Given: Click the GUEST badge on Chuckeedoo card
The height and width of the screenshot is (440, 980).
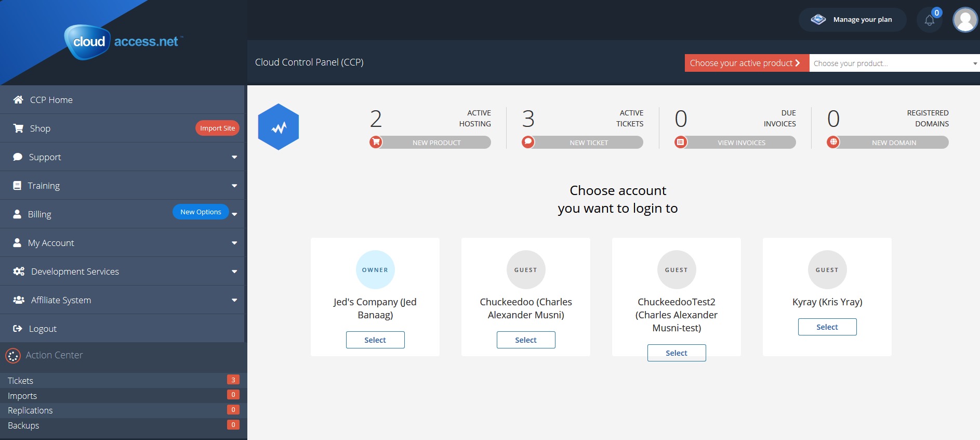Looking at the screenshot, I should click(526, 270).
